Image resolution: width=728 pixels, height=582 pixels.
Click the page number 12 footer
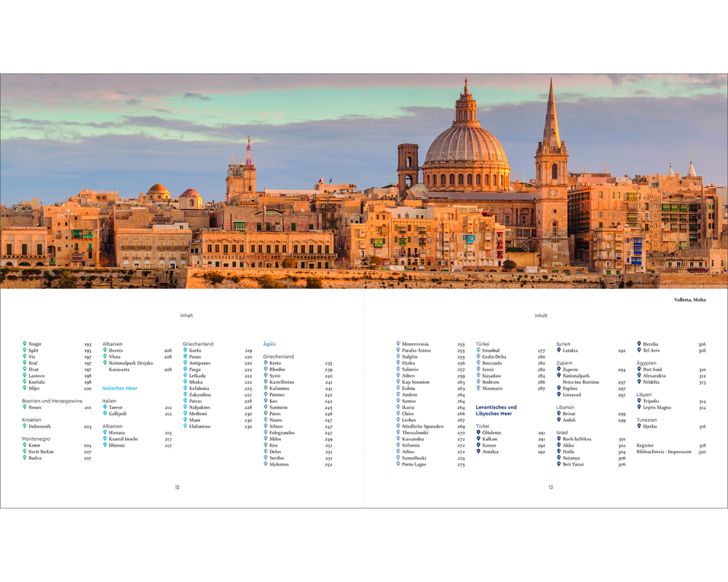point(177,487)
